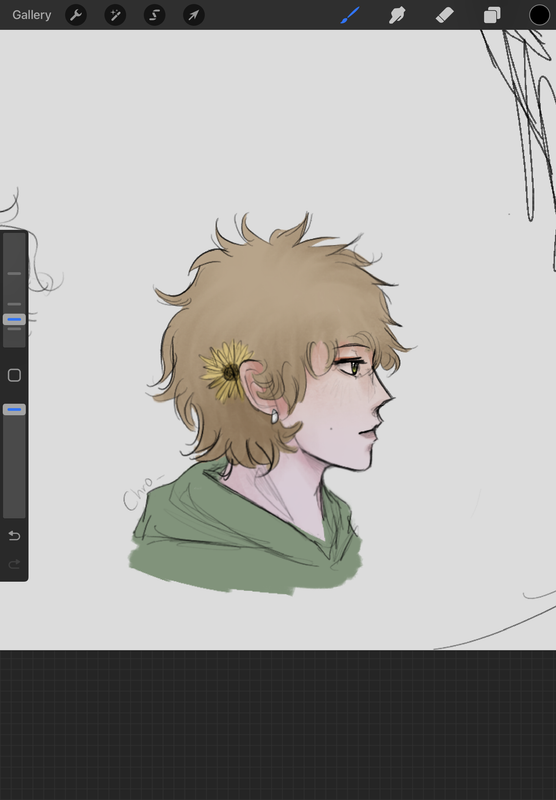
Task: Select the Brush tool
Action: 350,15
